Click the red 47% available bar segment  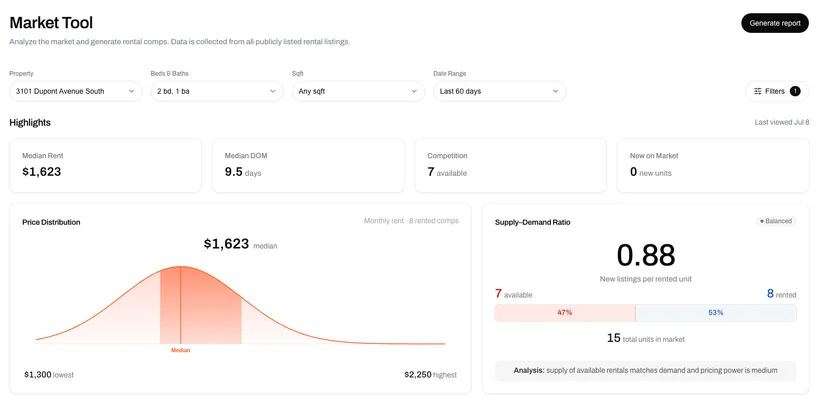[564, 313]
